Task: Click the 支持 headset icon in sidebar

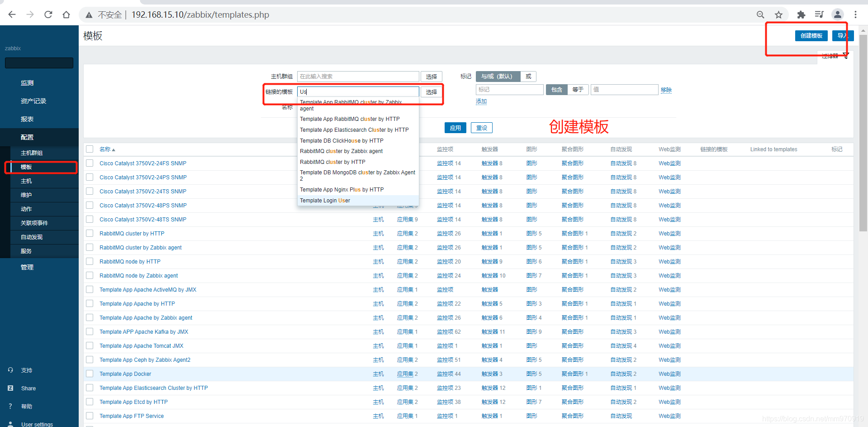Action: coord(10,370)
